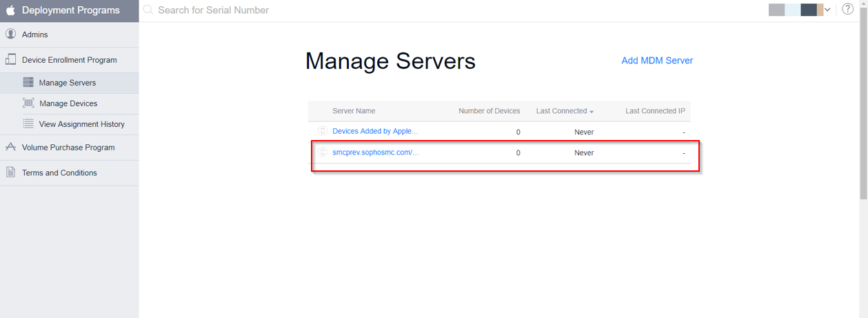Click the Manage Devices barcode icon

coord(28,103)
